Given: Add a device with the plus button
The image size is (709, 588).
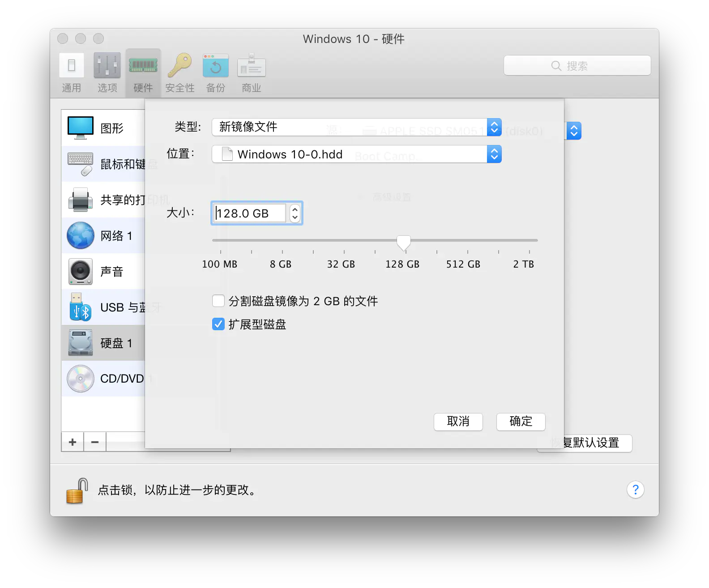Looking at the screenshot, I should pos(73,442).
